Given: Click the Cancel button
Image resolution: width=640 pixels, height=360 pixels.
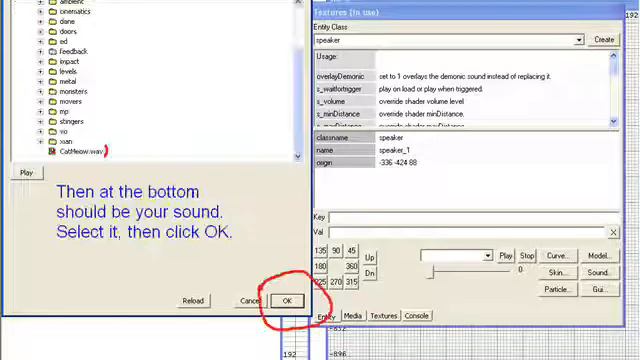Looking at the screenshot, I should (x=250, y=301).
